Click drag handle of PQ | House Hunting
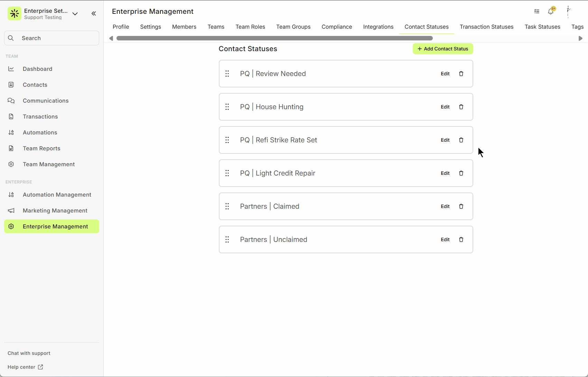588x377 pixels. (x=227, y=107)
